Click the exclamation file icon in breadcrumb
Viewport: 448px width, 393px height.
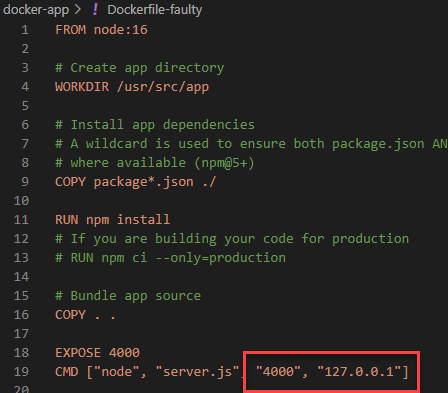pyautogui.click(x=95, y=9)
